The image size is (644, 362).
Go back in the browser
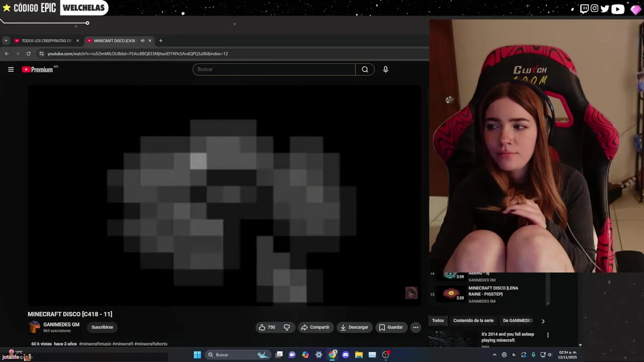tap(7, 53)
